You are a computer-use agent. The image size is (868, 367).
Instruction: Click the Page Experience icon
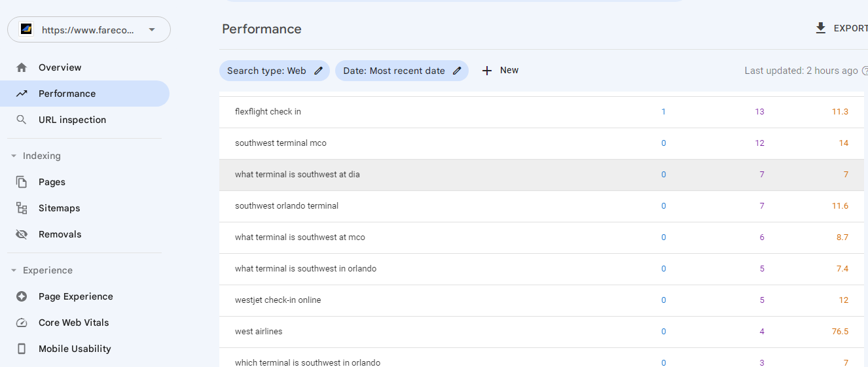pyautogui.click(x=22, y=296)
